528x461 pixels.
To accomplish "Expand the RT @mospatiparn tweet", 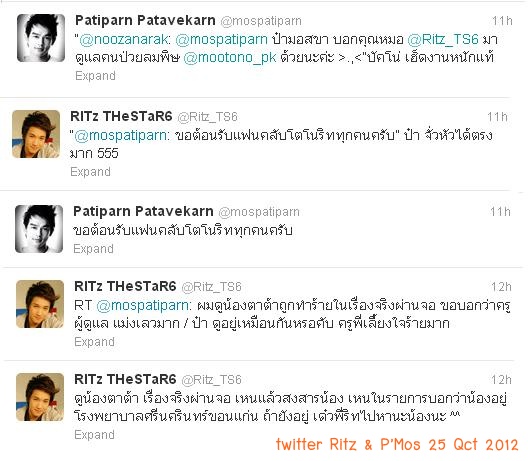I will pyautogui.click(x=94, y=342).
